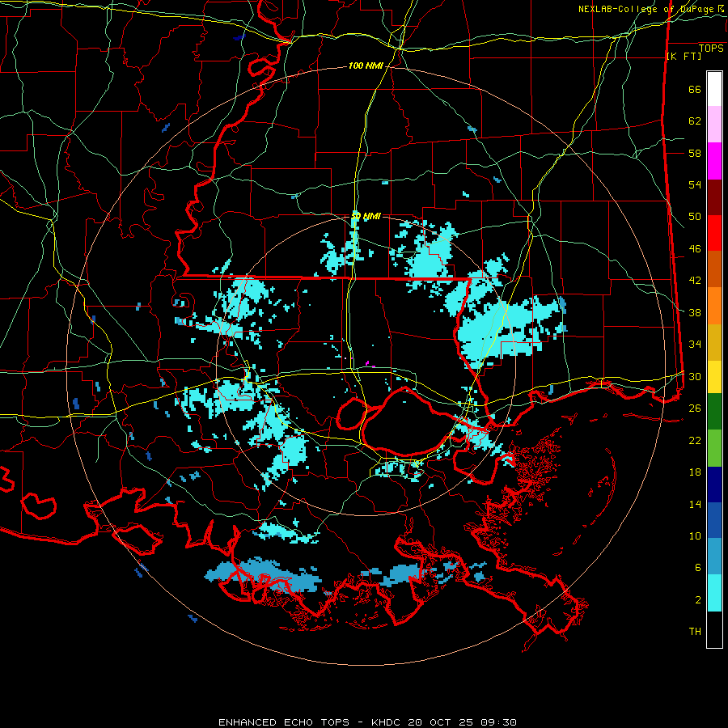Image resolution: width=728 pixels, height=728 pixels.
Task: Click the 'ENHANCED ECHO TOPS' title text
Action: click(x=284, y=722)
